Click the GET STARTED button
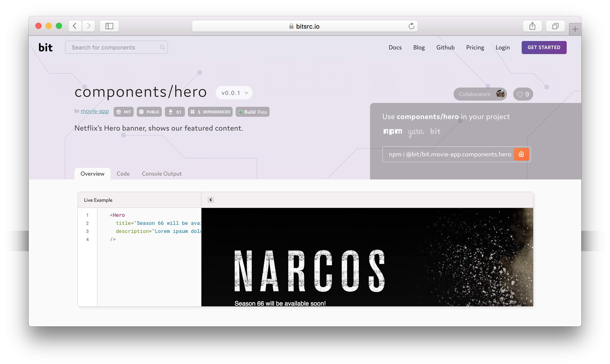 [x=544, y=47]
